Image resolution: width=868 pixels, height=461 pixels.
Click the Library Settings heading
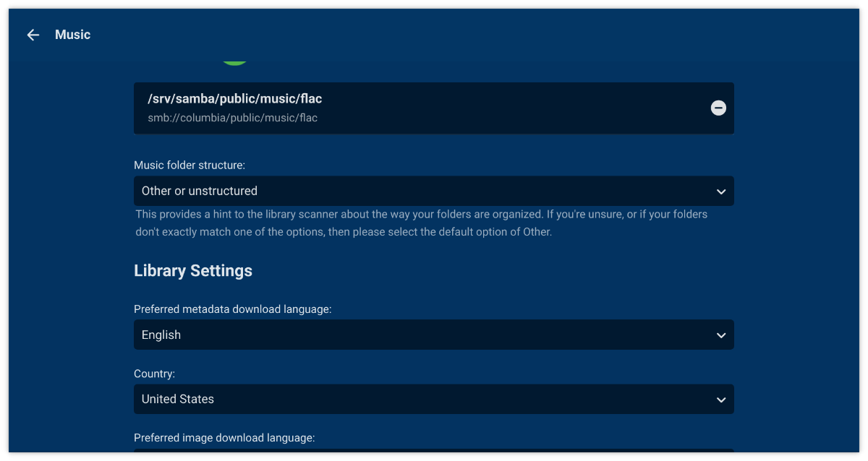pyautogui.click(x=193, y=271)
